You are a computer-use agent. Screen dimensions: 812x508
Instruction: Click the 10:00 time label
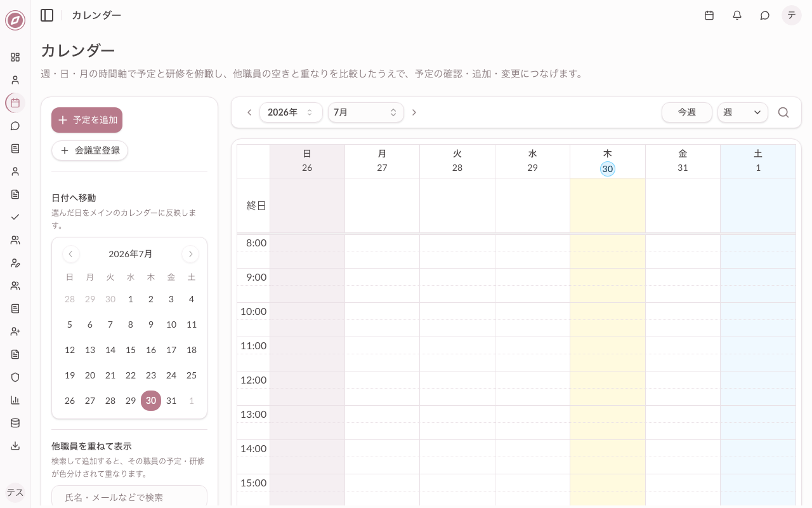(x=253, y=311)
